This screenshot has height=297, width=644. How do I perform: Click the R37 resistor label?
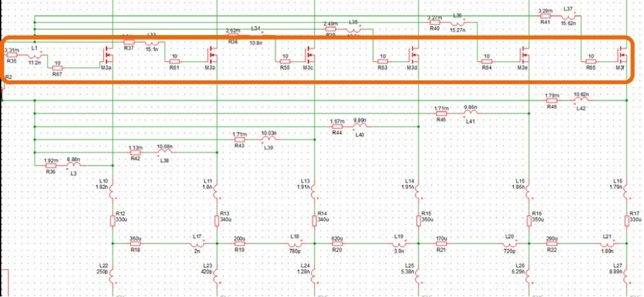pos(129,48)
